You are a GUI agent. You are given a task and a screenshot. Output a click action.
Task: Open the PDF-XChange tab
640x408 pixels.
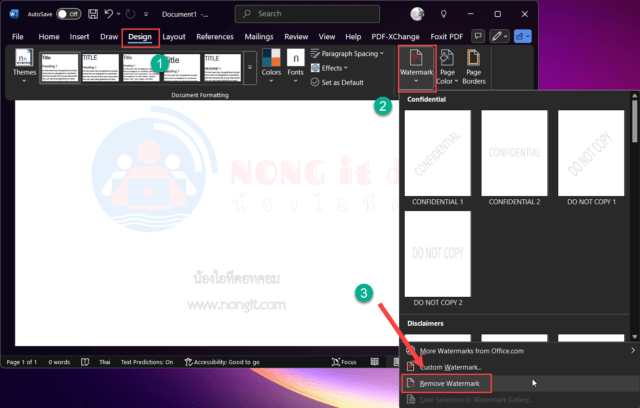coord(395,37)
